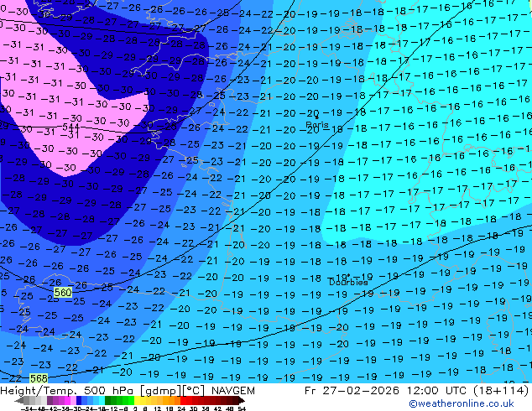Click the 560 height contour label
Viewport: 532px width, 411px height.
[x=63, y=292]
